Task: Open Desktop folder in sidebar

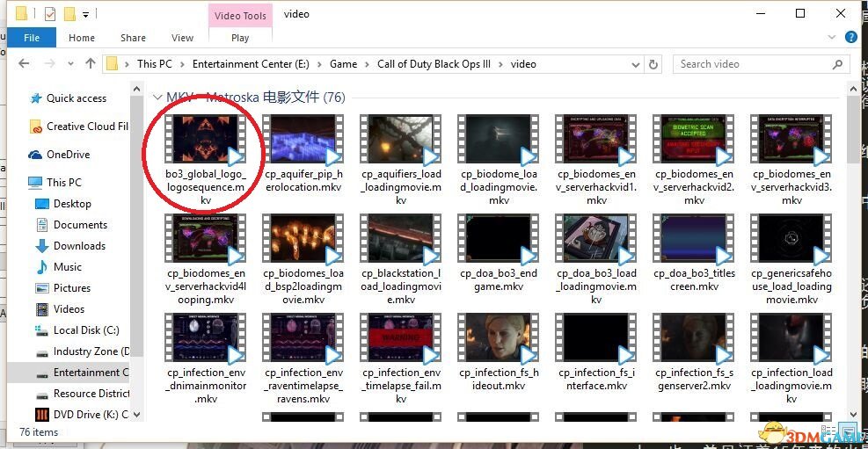Action: 63,204
